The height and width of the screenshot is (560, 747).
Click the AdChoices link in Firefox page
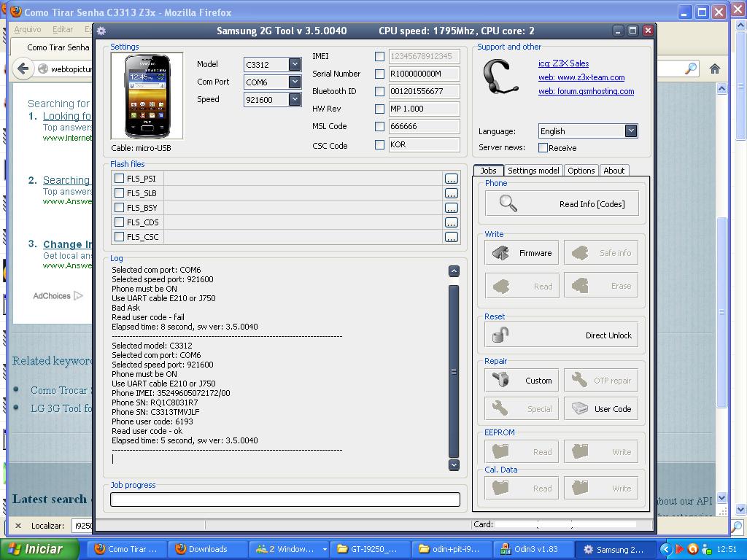click(57, 296)
